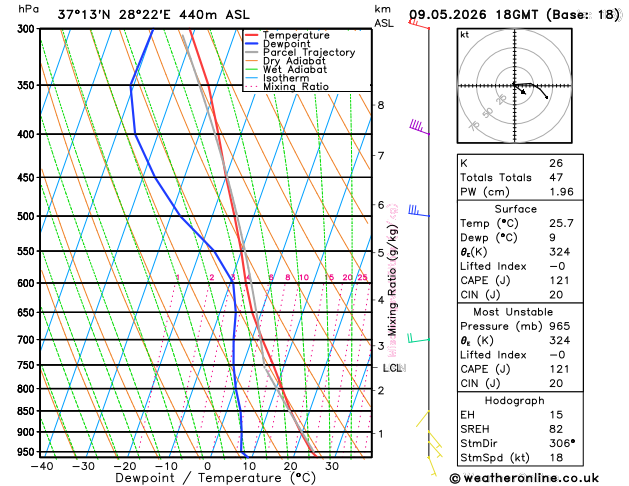Click the Parcel Trajectory legend entry
629x486 pixels.
(x=300, y=53)
